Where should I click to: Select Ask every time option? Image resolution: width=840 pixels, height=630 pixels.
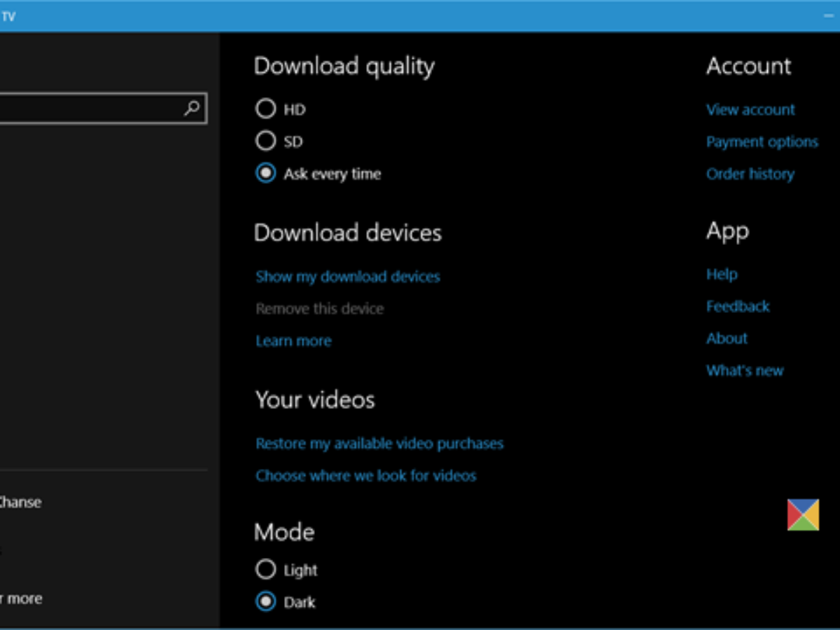(x=266, y=174)
